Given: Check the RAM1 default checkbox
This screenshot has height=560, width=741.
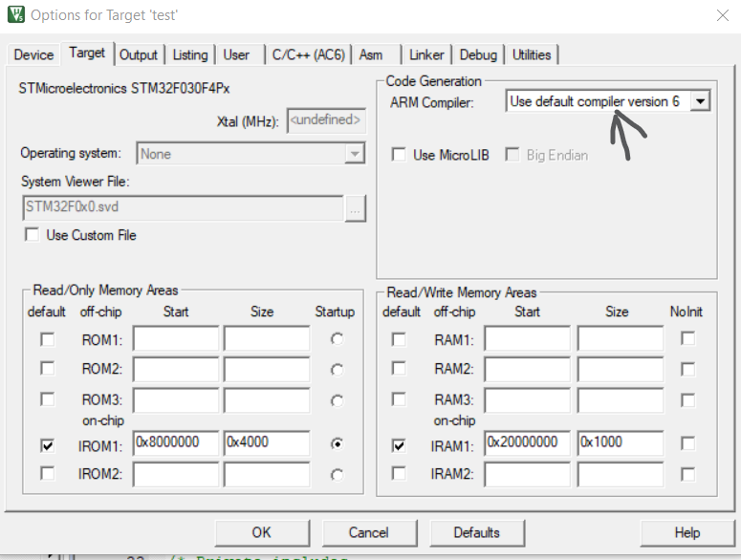Looking at the screenshot, I should (399, 339).
